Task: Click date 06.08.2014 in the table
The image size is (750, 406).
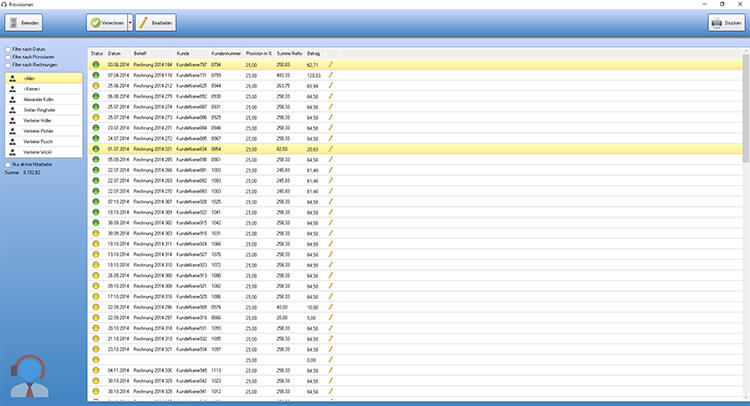Action: tap(118, 96)
